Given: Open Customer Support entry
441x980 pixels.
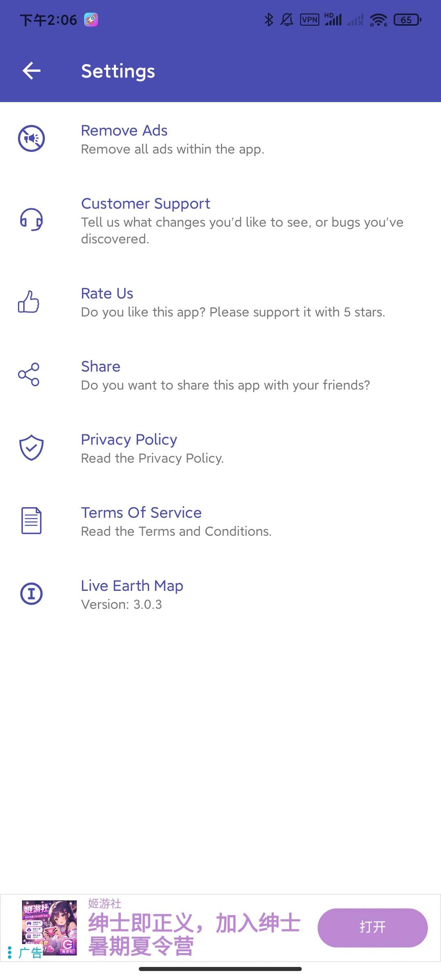Looking at the screenshot, I should tap(220, 220).
